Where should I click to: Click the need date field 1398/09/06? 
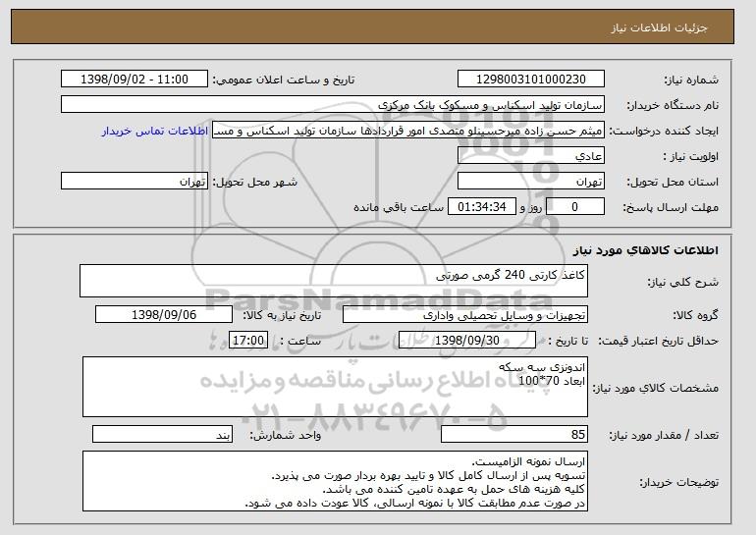(x=164, y=315)
